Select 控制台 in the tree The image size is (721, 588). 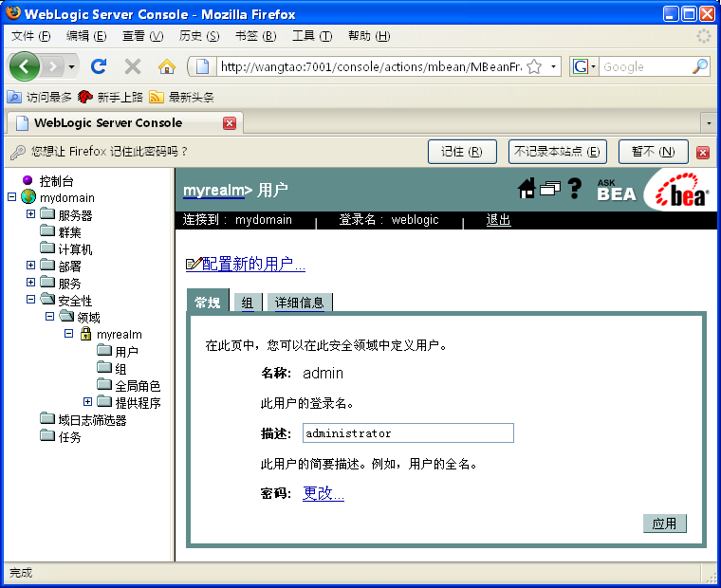56,181
